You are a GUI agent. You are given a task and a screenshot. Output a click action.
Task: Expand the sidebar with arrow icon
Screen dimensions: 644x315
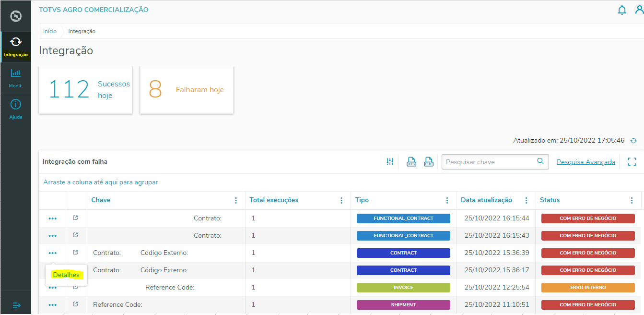coord(16,305)
